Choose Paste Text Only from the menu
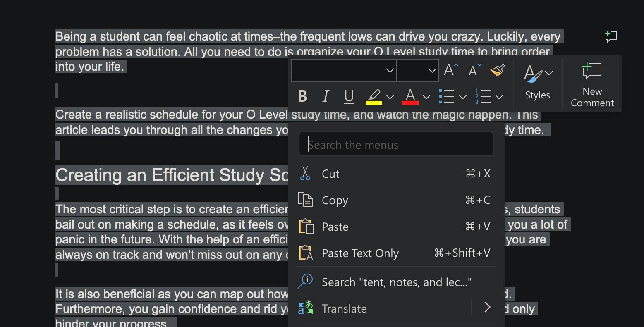The image size is (644, 327). pyautogui.click(x=360, y=253)
